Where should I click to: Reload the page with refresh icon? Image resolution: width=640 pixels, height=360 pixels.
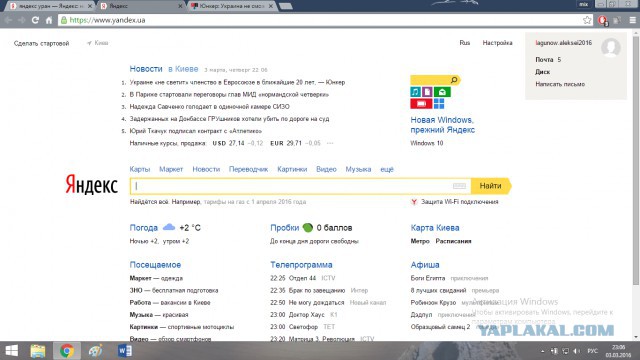pos(35,20)
